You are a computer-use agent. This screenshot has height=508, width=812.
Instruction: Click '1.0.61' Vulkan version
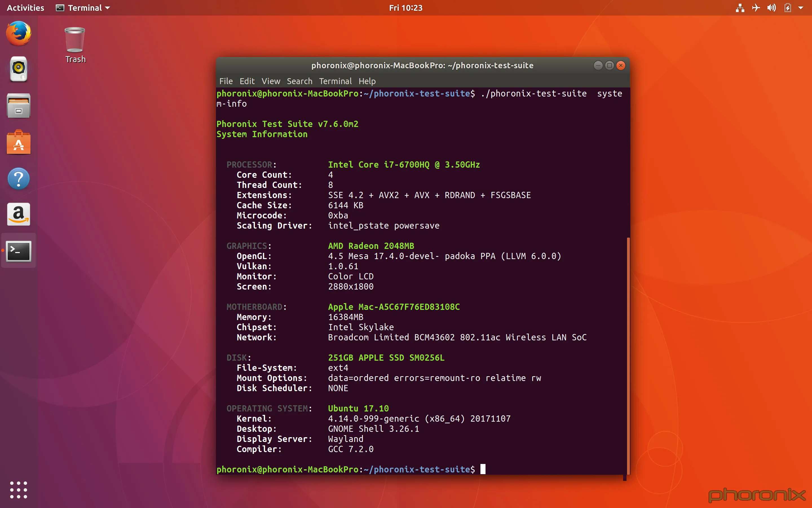pyautogui.click(x=343, y=266)
